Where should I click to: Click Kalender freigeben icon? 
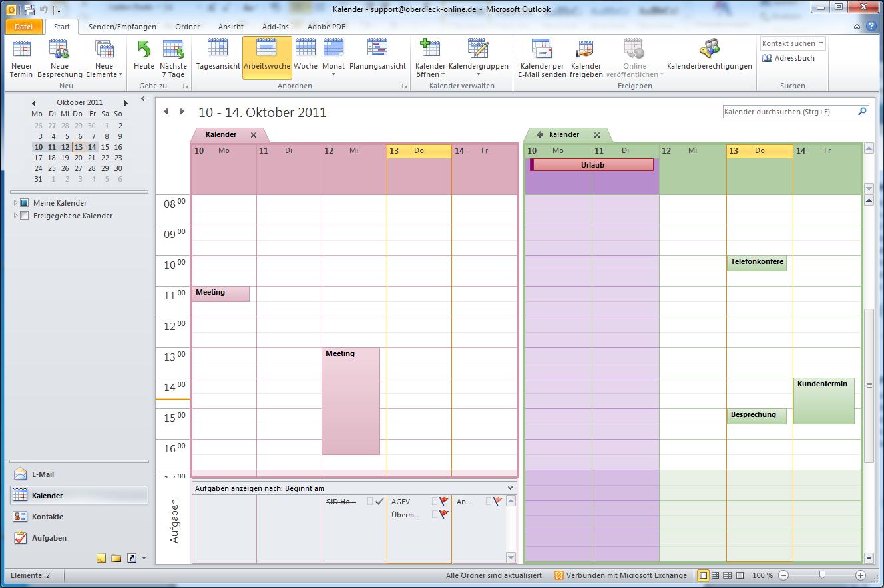[586, 50]
